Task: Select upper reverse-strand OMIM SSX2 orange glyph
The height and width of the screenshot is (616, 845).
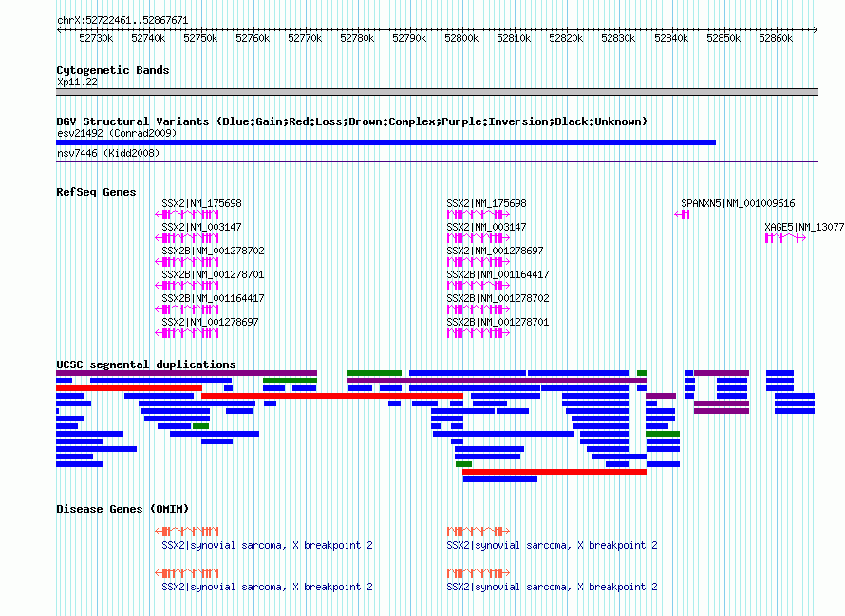Action: coord(187,532)
